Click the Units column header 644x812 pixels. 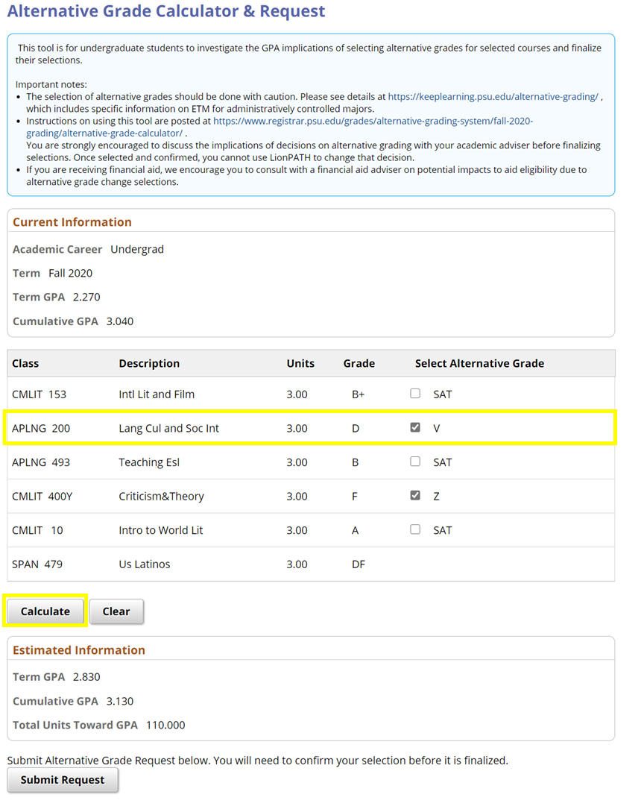[x=300, y=364]
